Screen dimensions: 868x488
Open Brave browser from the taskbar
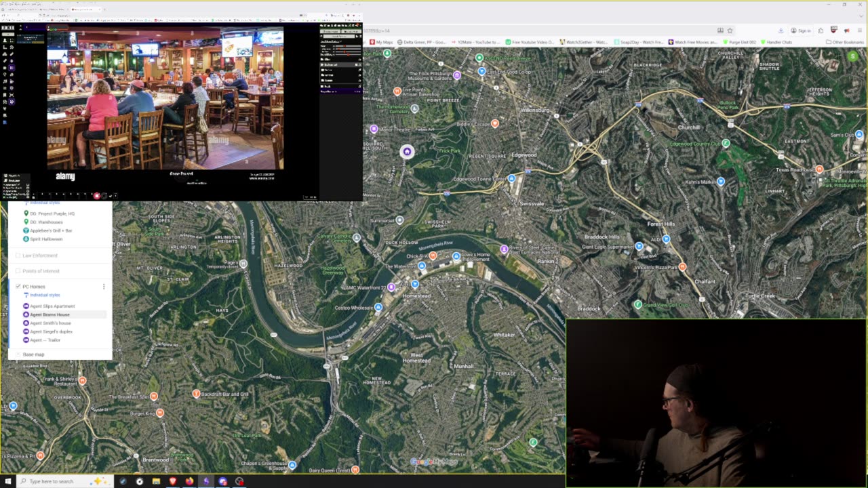coord(173,481)
